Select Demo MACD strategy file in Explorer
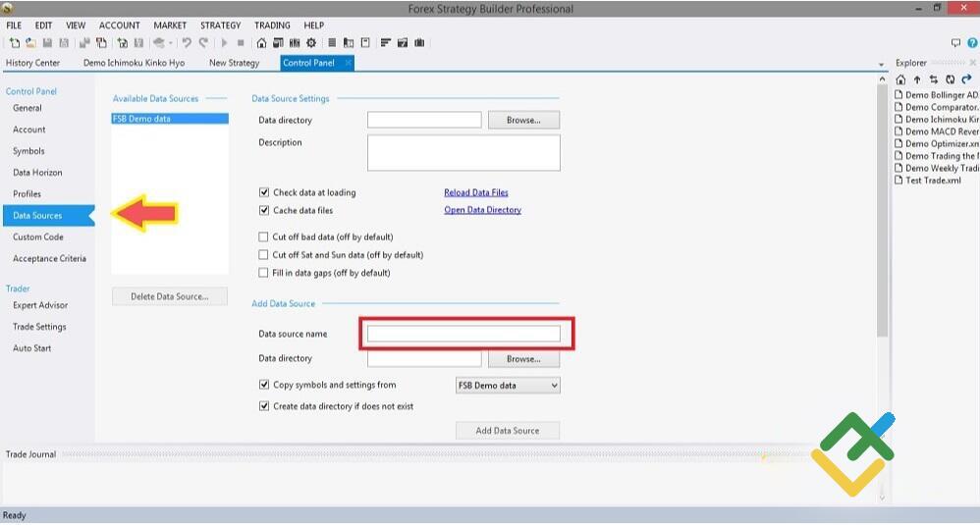This screenshot has height=525, width=980. (941, 131)
